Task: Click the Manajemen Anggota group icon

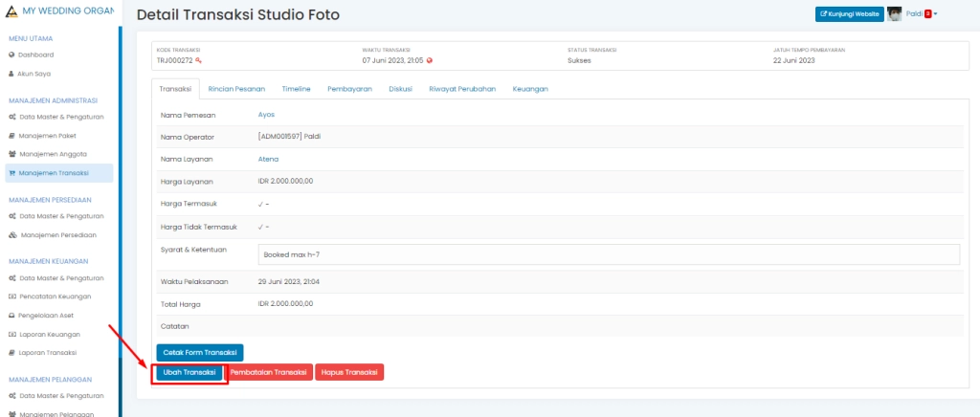Action: pos(11,154)
